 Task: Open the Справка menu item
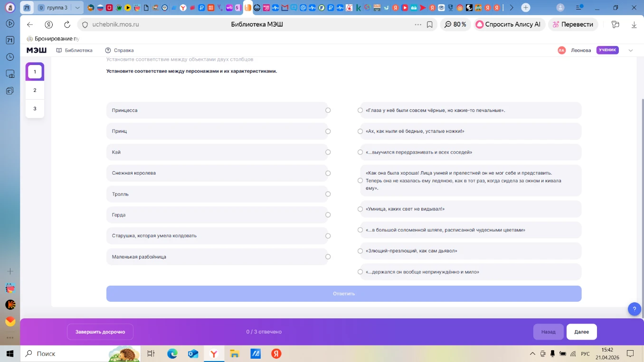click(119, 50)
